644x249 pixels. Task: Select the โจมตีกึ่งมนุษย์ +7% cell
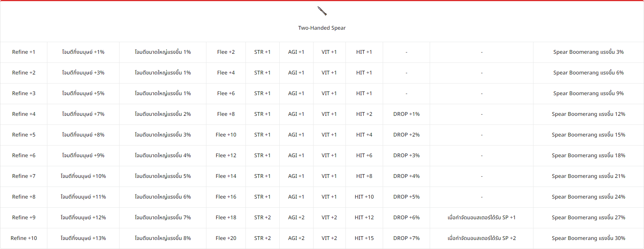(83, 114)
